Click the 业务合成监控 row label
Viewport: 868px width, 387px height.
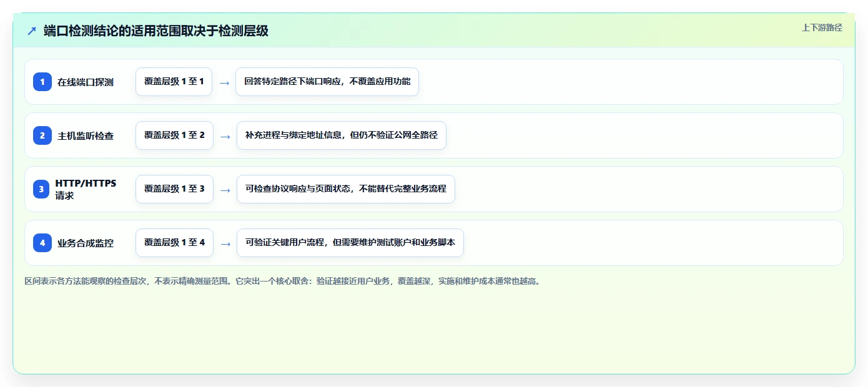pyautogui.click(x=86, y=243)
